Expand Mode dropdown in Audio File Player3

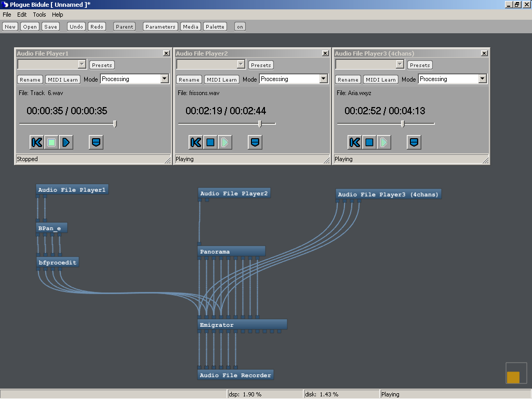(x=483, y=79)
